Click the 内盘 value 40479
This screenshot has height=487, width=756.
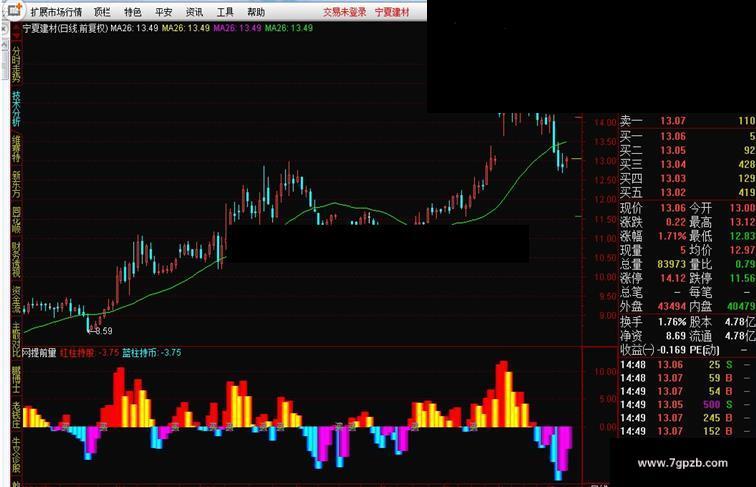click(x=740, y=306)
